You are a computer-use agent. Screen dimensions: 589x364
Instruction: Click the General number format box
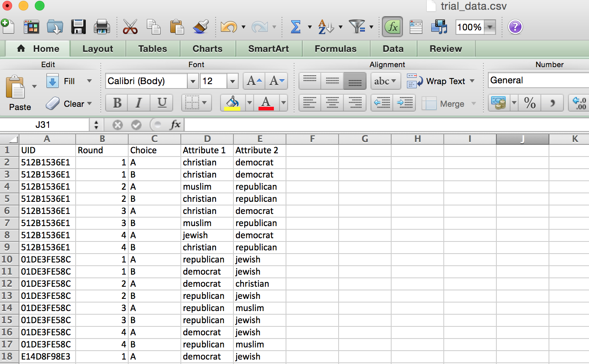coord(538,80)
